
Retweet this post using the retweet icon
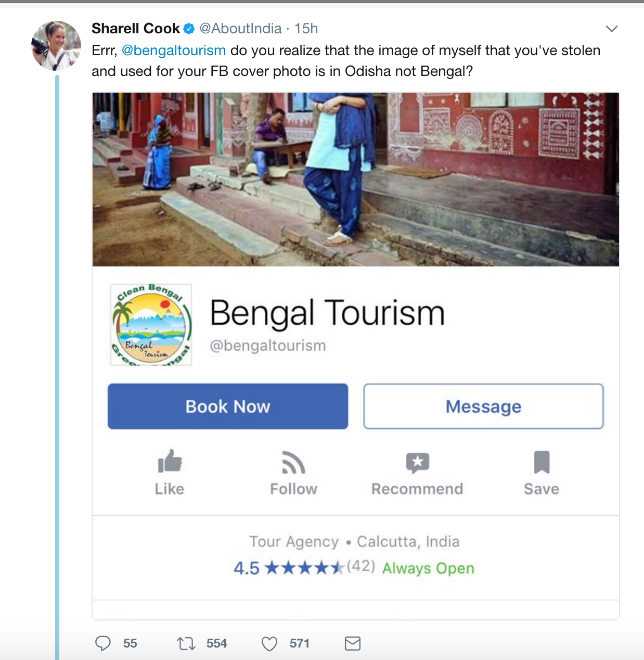(186, 644)
